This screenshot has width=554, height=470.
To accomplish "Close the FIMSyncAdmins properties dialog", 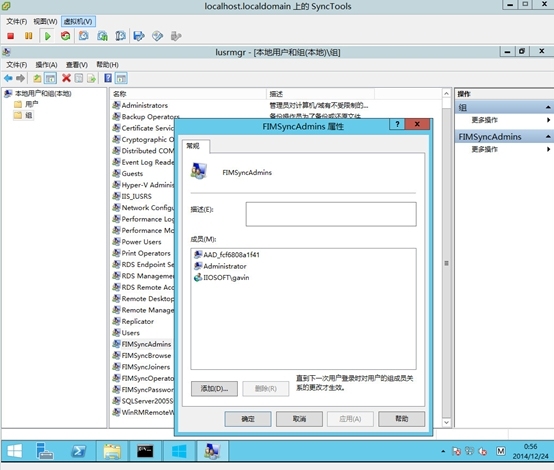I will click(417, 124).
